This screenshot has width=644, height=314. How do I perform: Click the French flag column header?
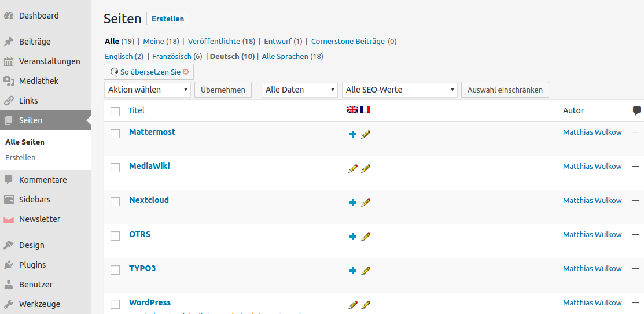pos(365,109)
